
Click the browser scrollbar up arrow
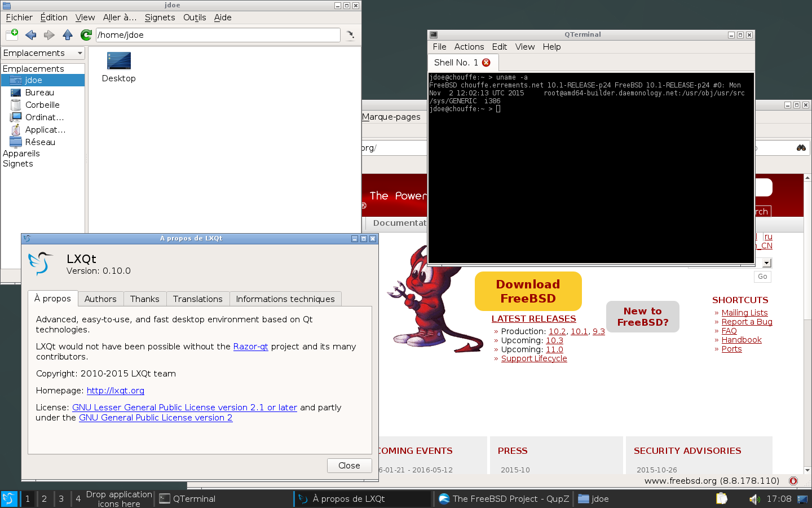point(807,178)
